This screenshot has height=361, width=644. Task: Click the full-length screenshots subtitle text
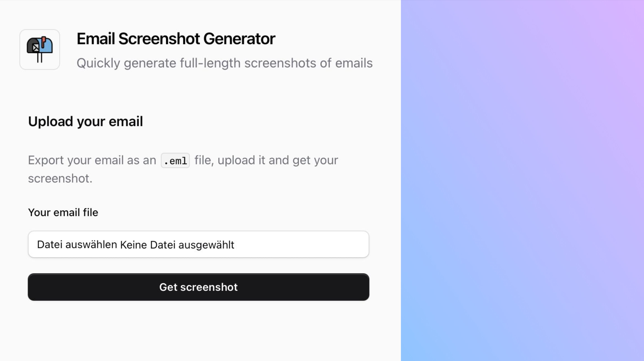[x=225, y=63]
